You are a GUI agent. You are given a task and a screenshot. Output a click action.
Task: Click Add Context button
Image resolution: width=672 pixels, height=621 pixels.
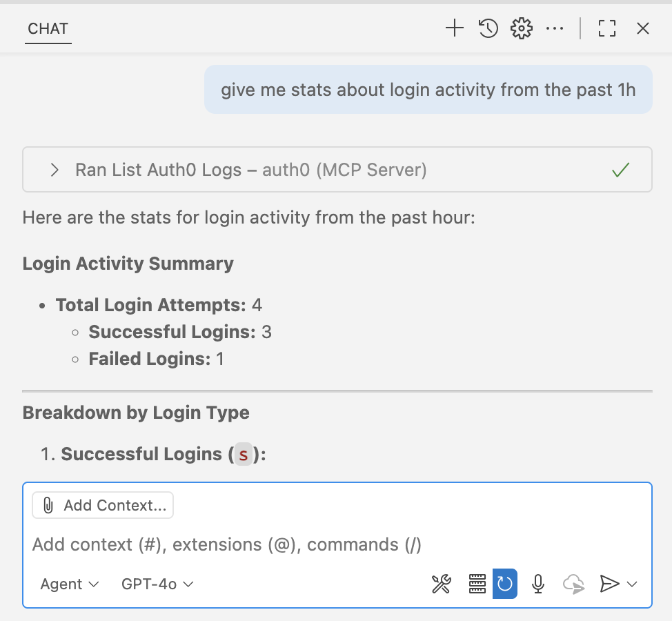[103, 505]
